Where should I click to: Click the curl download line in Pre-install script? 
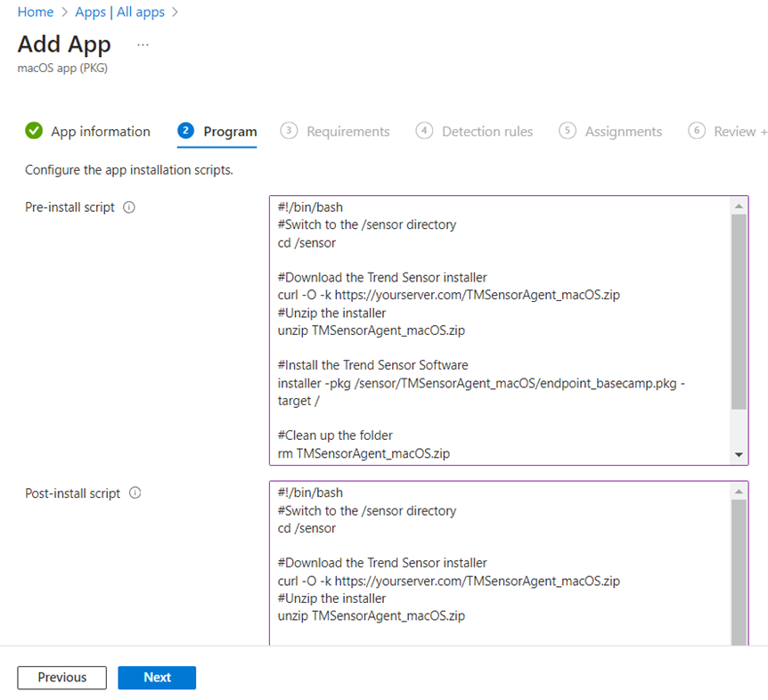pyautogui.click(x=449, y=295)
